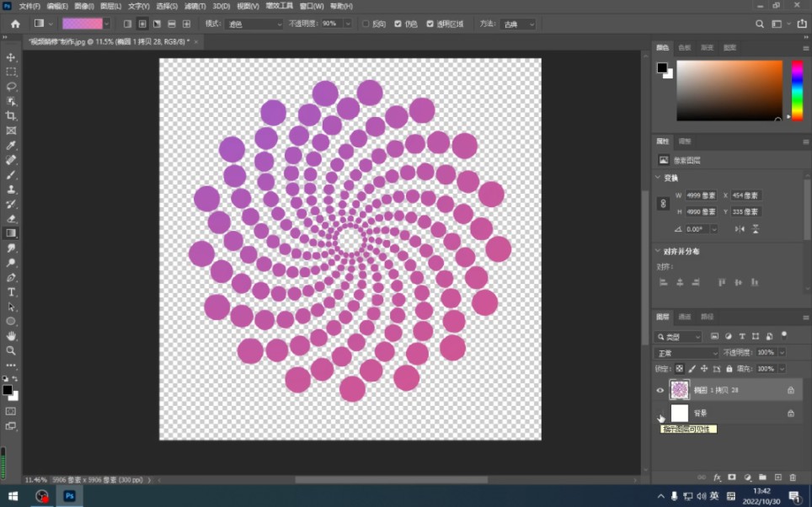The image size is (812, 507).
Task: Choose the Crop tool
Action: (x=12, y=116)
